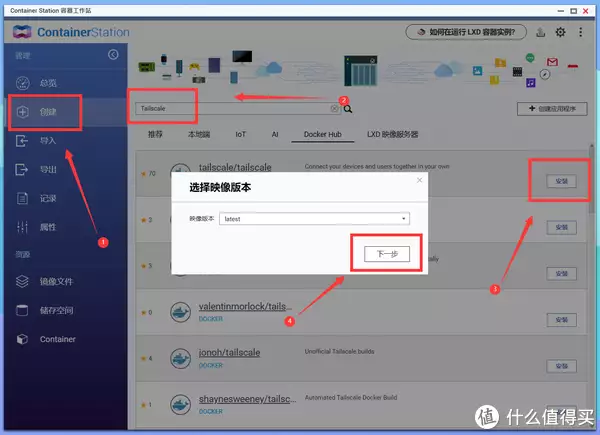
Task: Open the how to run LXD help link
Action: tap(466, 32)
